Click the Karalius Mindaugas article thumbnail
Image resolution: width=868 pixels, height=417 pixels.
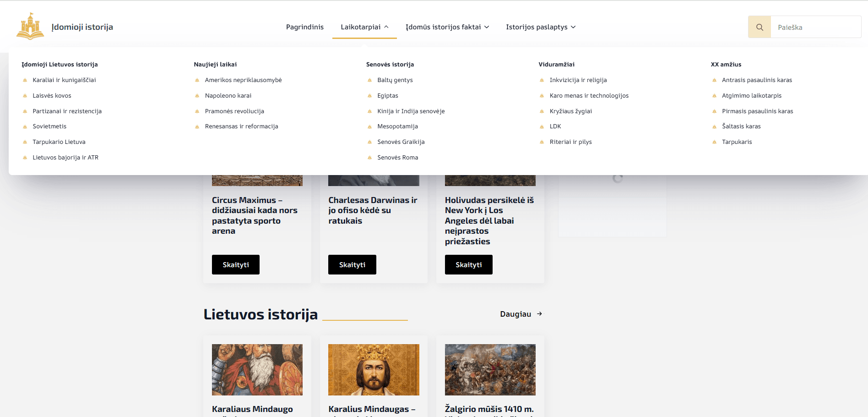coord(374,370)
